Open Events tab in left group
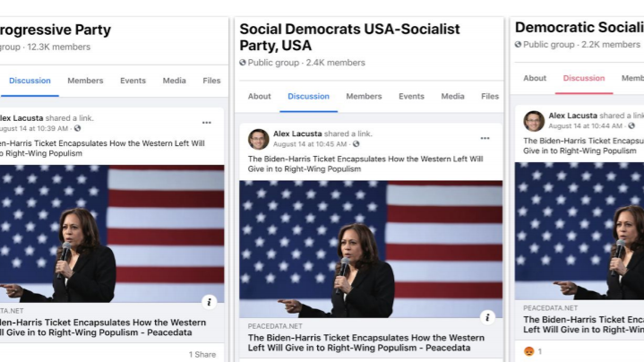This screenshot has width=644, height=362. pyautogui.click(x=133, y=81)
